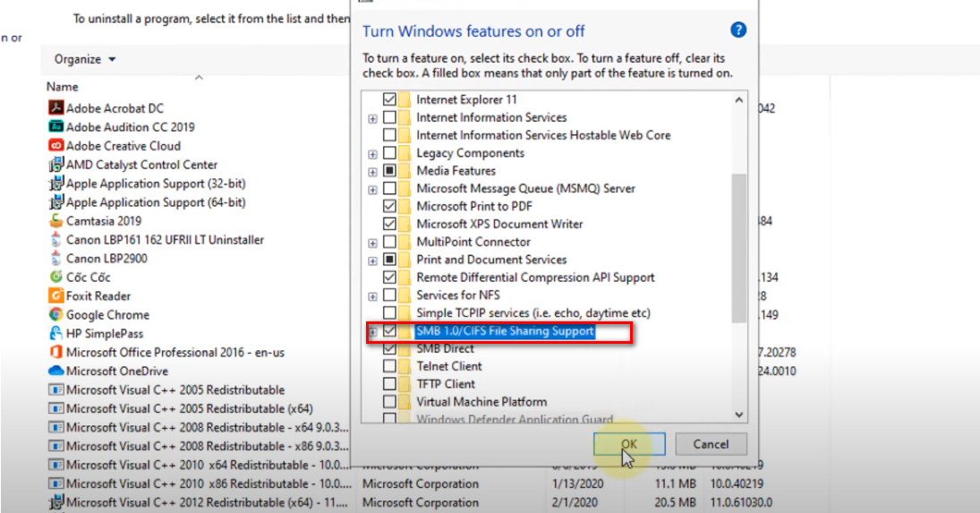Select Remote Differential Compression API Support row
This screenshot has height=513, width=980.
click(535, 278)
